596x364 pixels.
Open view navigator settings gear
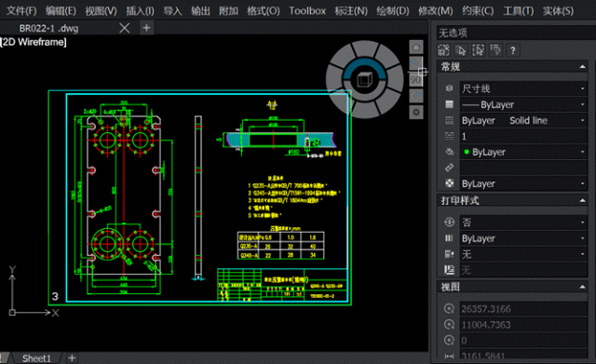[x=416, y=112]
